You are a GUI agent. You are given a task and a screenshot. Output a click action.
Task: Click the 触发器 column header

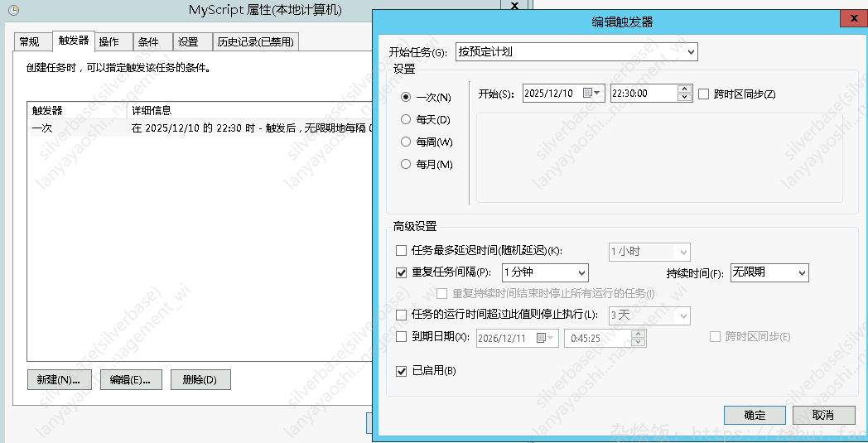pyautogui.click(x=77, y=110)
